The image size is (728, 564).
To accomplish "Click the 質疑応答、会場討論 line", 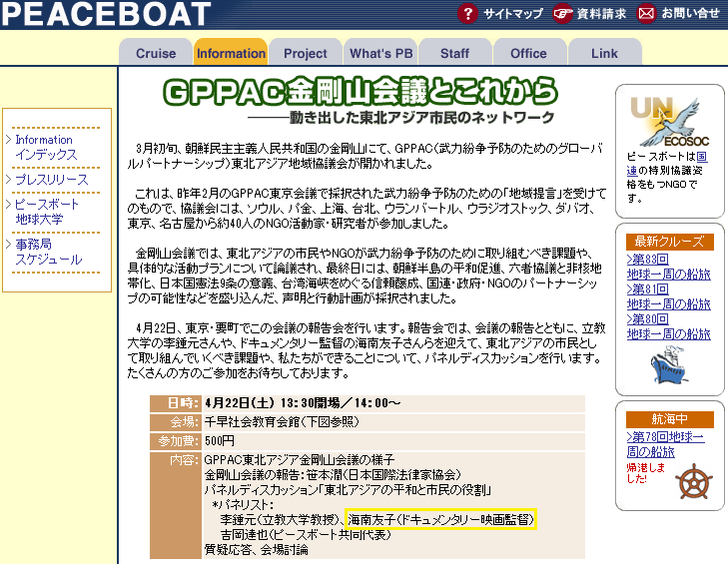I will coord(257,550).
